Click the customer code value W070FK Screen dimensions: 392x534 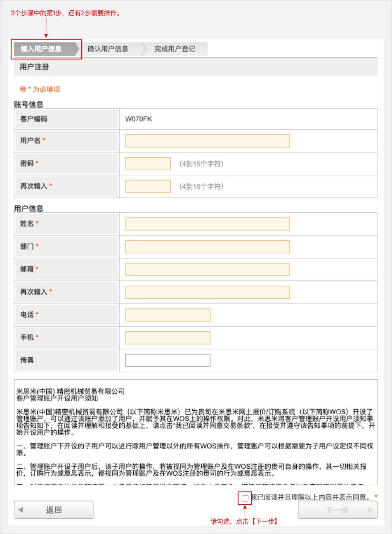(x=139, y=119)
